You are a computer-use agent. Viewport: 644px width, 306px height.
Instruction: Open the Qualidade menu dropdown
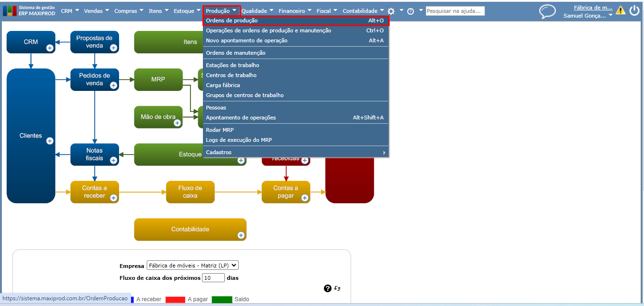(258, 10)
